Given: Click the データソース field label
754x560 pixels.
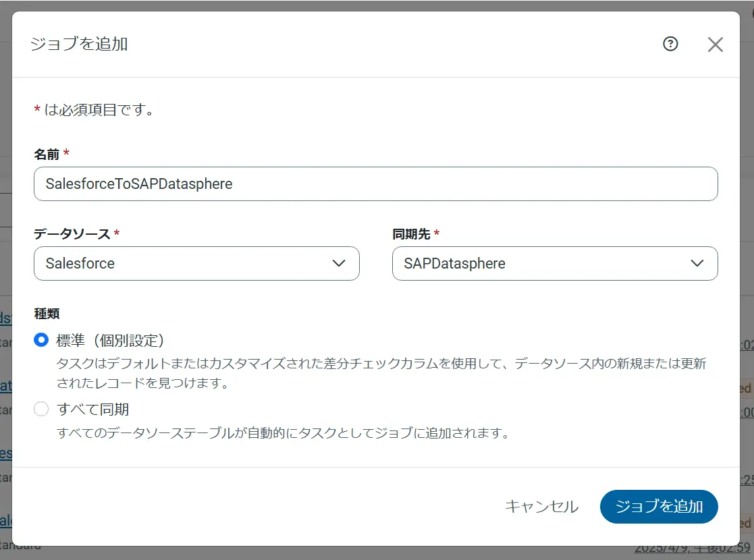Looking at the screenshot, I should (72, 234).
